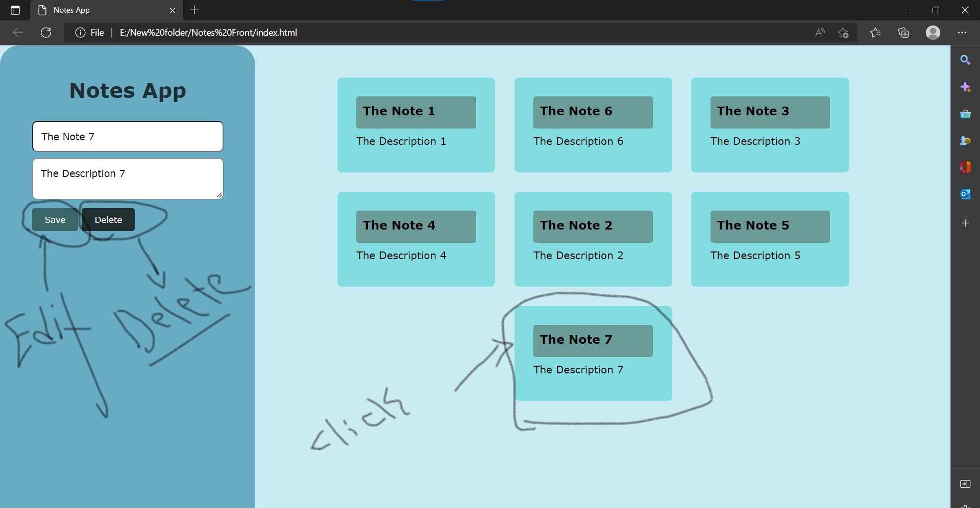Open the Note 3 card
This screenshot has height=508, width=980.
click(770, 125)
